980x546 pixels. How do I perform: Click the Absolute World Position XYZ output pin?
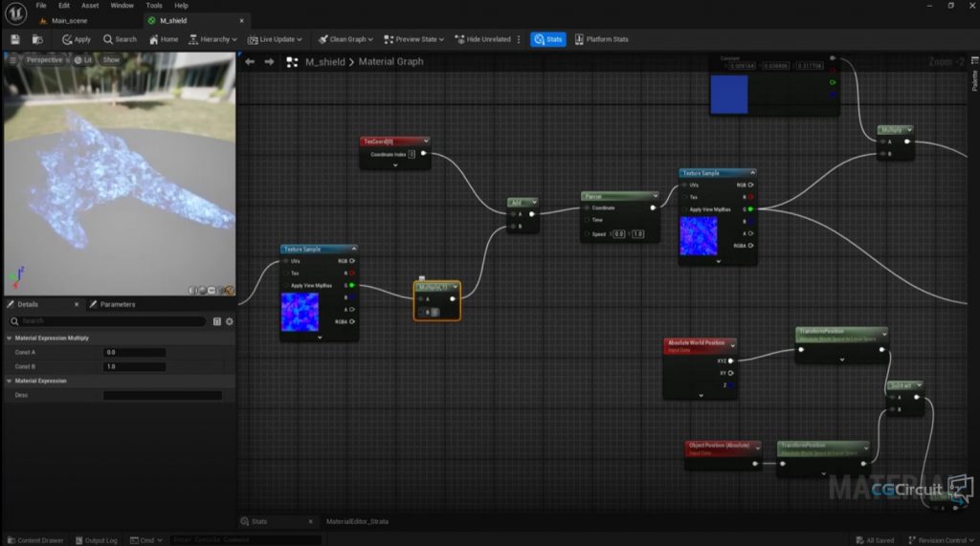point(730,361)
